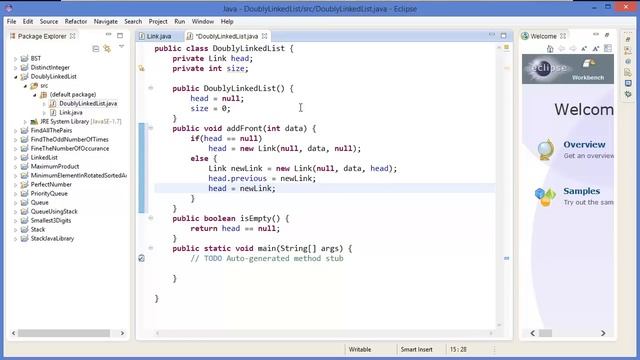640x360 pixels.
Task: Collapse all in Package Explorer
Action: (x=96, y=49)
